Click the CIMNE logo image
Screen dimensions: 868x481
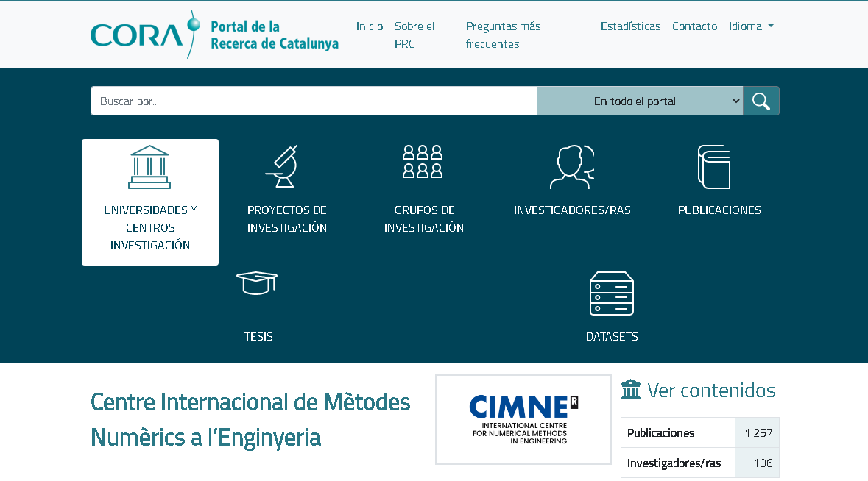(x=523, y=420)
